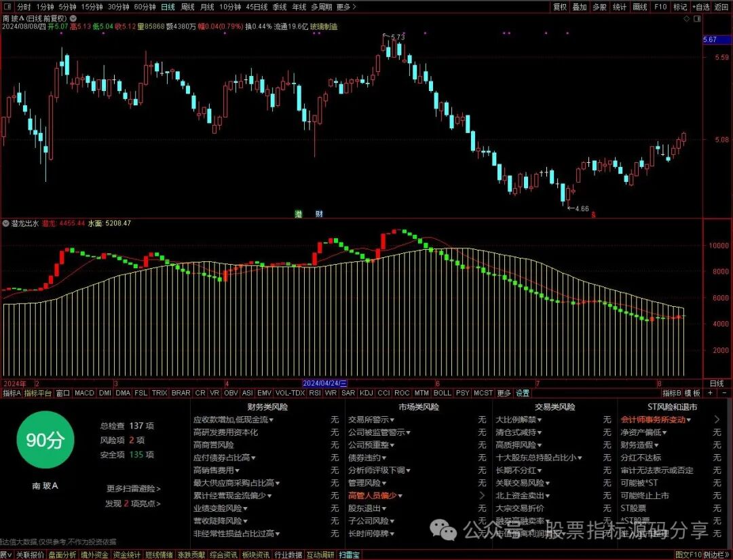
Task: Open the 关联报价 bottom tab
Action: 30,555
